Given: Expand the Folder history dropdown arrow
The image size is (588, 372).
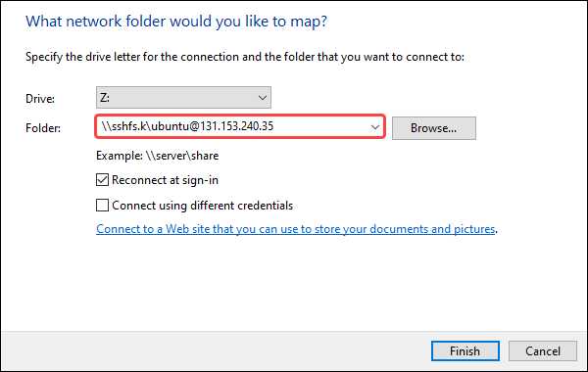Looking at the screenshot, I should click(374, 127).
